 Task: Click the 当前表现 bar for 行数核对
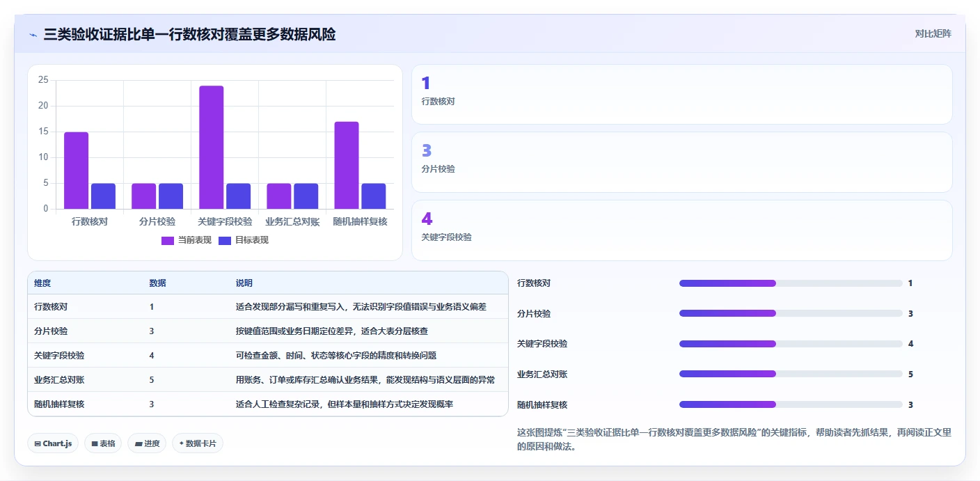coord(77,171)
